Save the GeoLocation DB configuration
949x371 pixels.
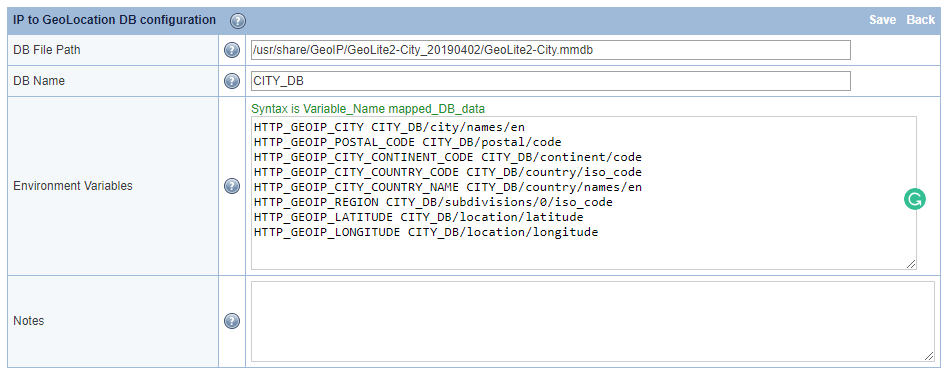882,20
